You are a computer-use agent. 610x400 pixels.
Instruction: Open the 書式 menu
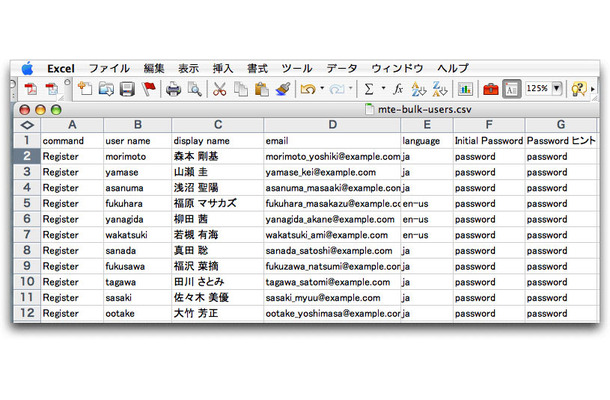pos(257,68)
